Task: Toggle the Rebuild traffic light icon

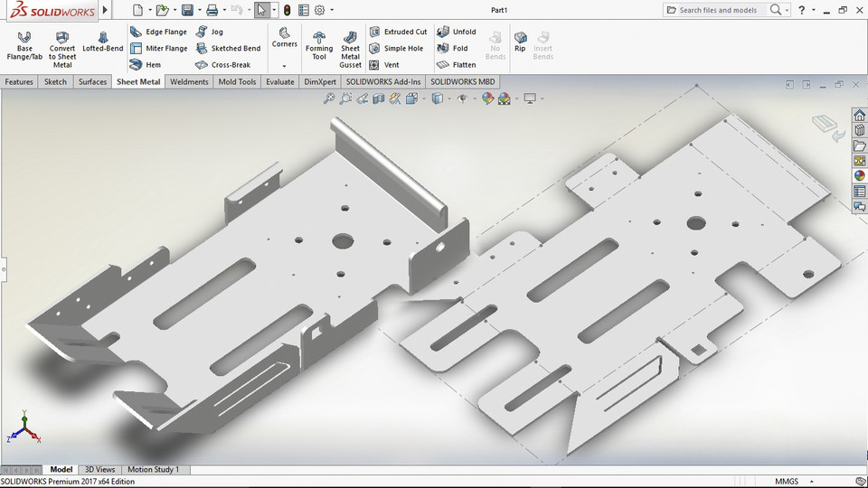Action: pos(287,10)
